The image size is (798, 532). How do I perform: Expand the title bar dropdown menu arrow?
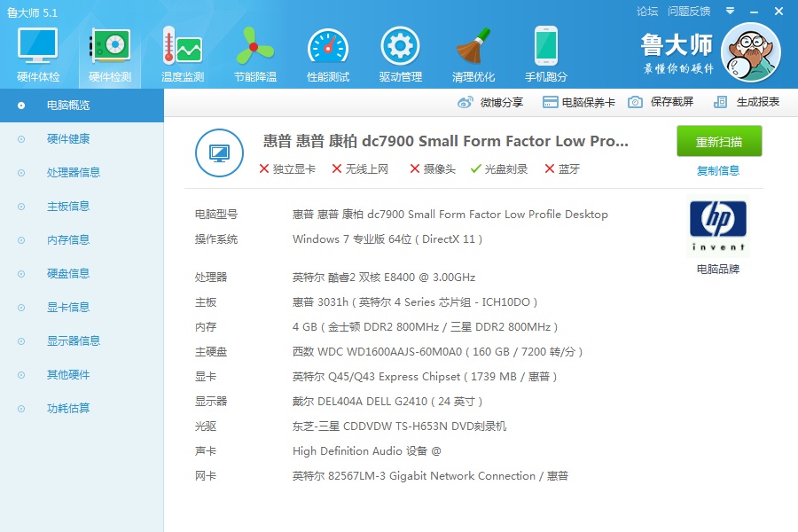click(730, 12)
